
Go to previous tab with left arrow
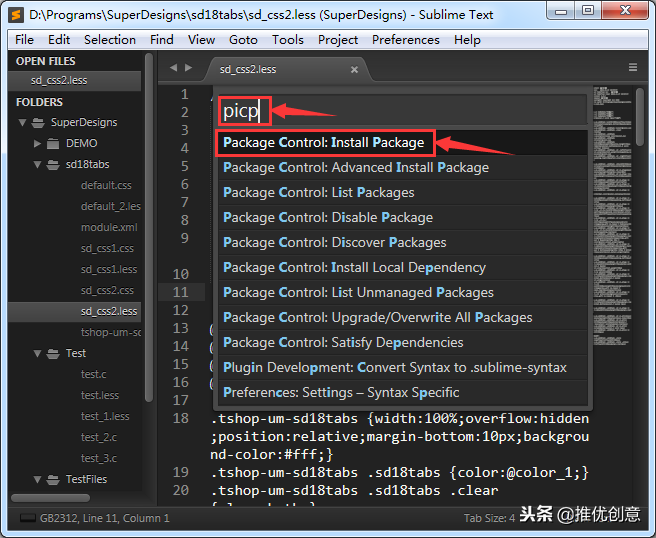173,67
